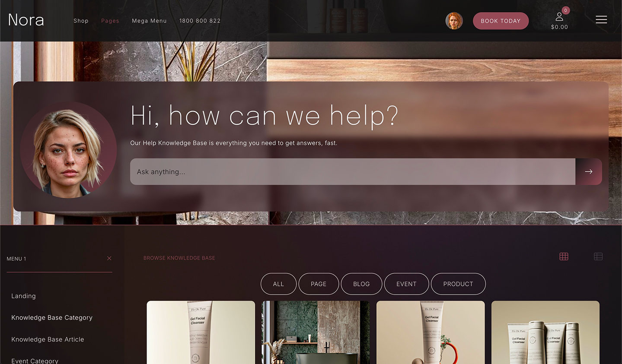Screen dimensions: 622x364
Task: Click the small user avatar in header
Action: [x=454, y=21]
